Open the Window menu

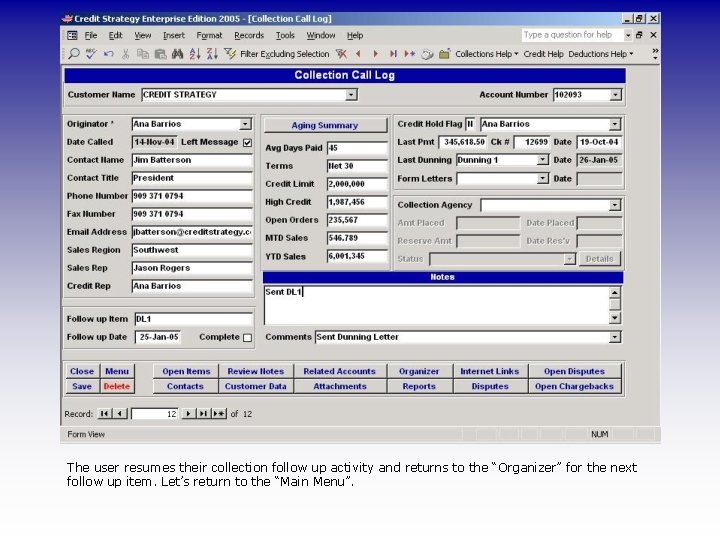(x=321, y=35)
